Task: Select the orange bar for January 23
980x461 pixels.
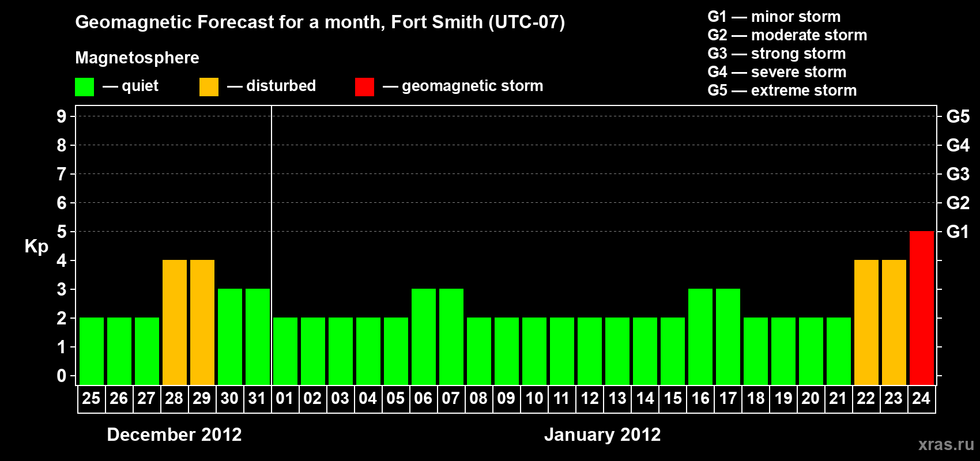Action: [894, 322]
